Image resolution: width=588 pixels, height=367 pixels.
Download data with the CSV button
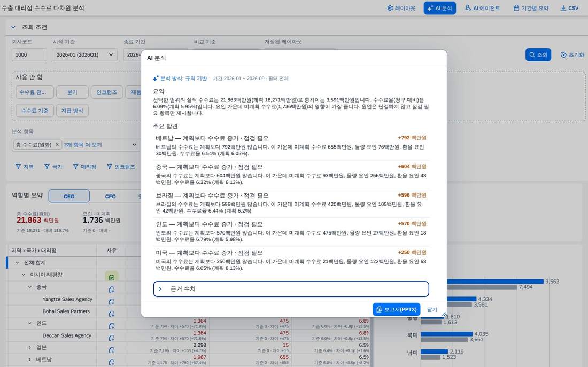pyautogui.click(x=569, y=8)
